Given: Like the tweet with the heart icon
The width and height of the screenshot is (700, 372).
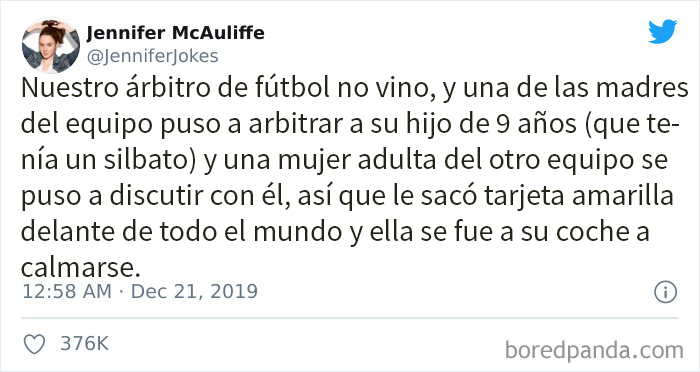Looking at the screenshot, I should pos(34,344).
